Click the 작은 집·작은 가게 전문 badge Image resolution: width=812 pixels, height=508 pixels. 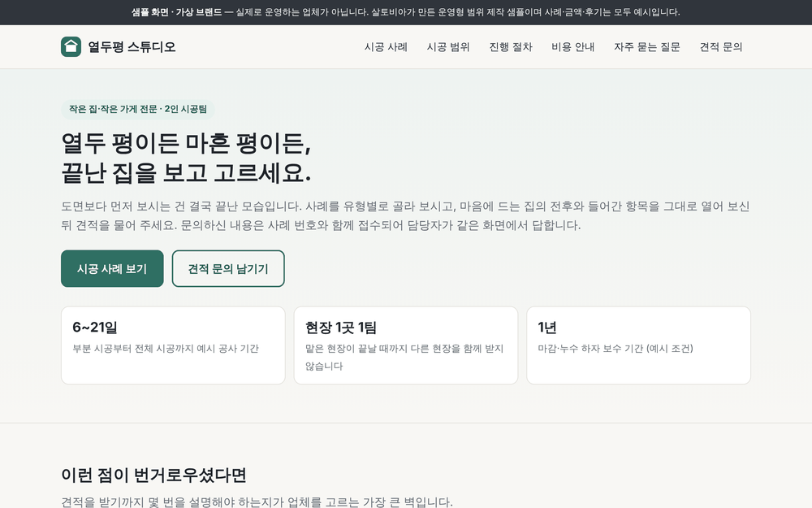138,109
